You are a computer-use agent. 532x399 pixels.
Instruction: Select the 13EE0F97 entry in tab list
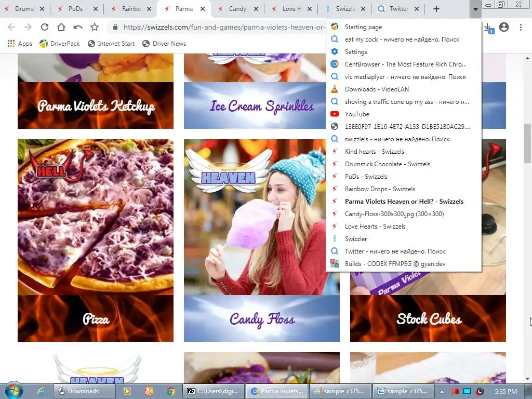[403, 127]
